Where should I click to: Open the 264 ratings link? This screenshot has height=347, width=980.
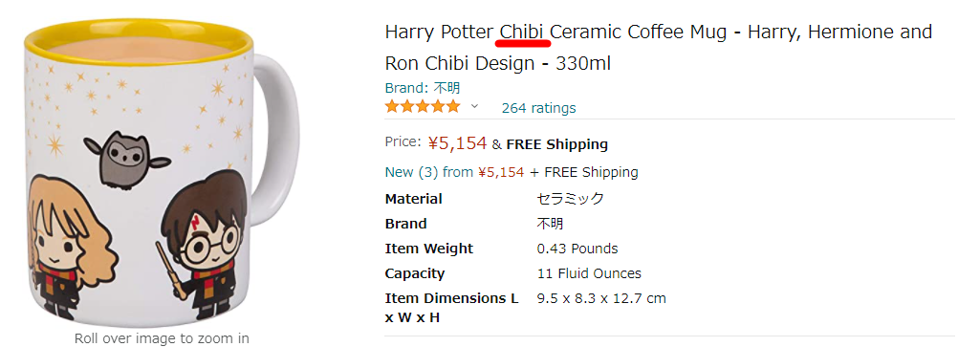coord(538,107)
